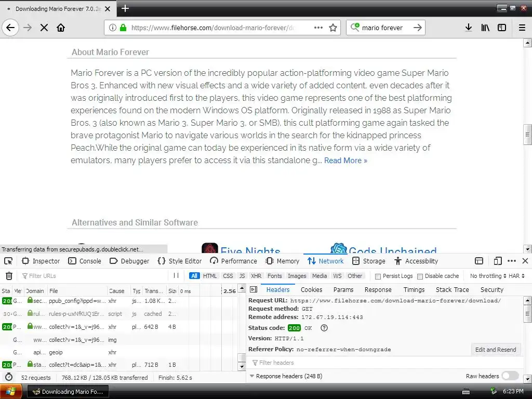This screenshot has width=532, height=399.
Task: Click the Edit and Resend button
Action: pyautogui.click(x=495, y=350)
